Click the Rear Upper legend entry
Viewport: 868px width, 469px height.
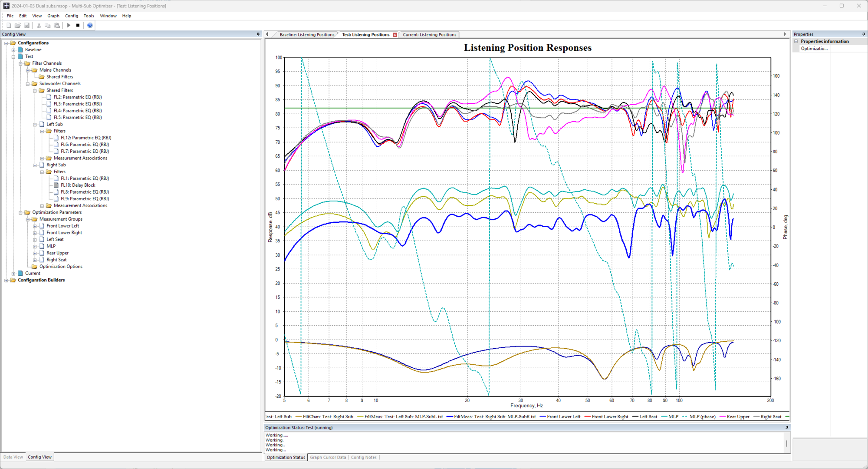tap(734, 416)
